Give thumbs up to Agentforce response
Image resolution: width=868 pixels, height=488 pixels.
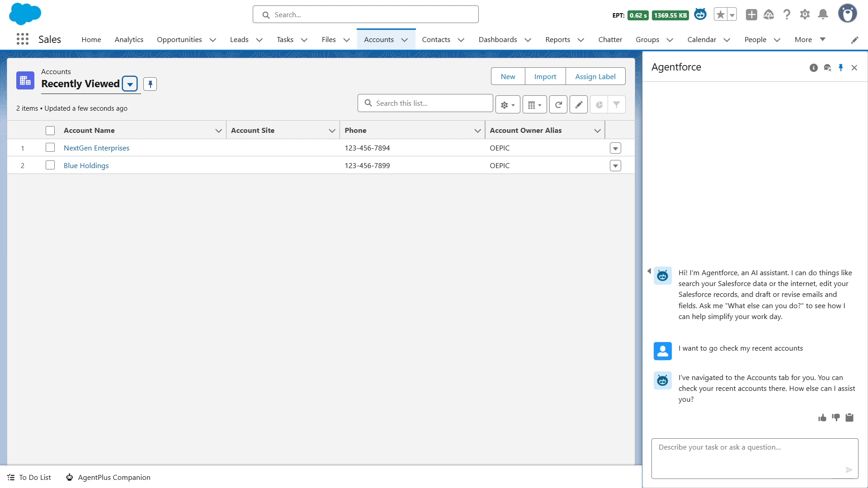pos(822,418)
